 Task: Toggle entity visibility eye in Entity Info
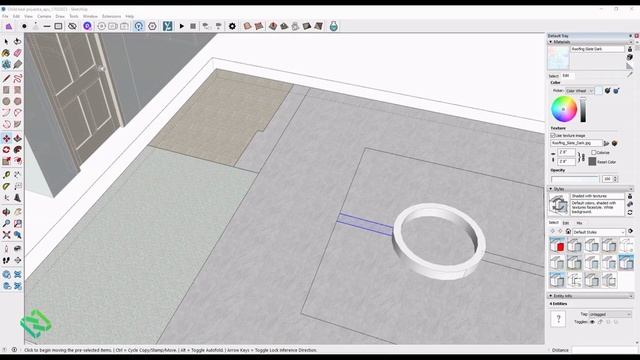[592, 322]
